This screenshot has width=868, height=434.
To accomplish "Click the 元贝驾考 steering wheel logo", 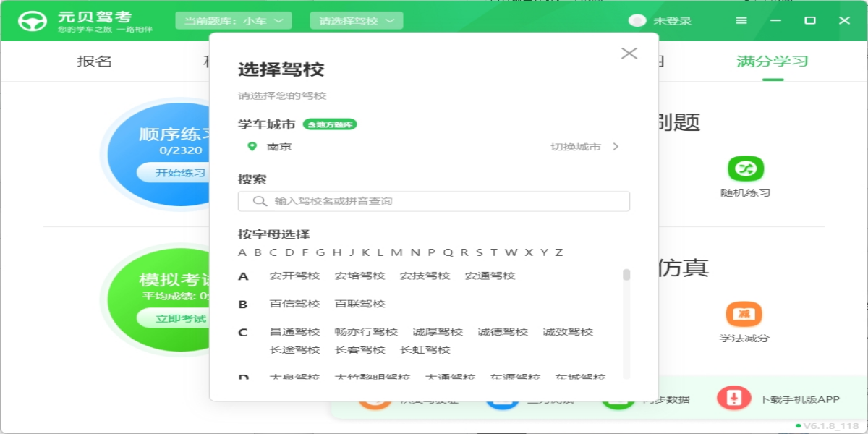I will [x=32, y=21].
